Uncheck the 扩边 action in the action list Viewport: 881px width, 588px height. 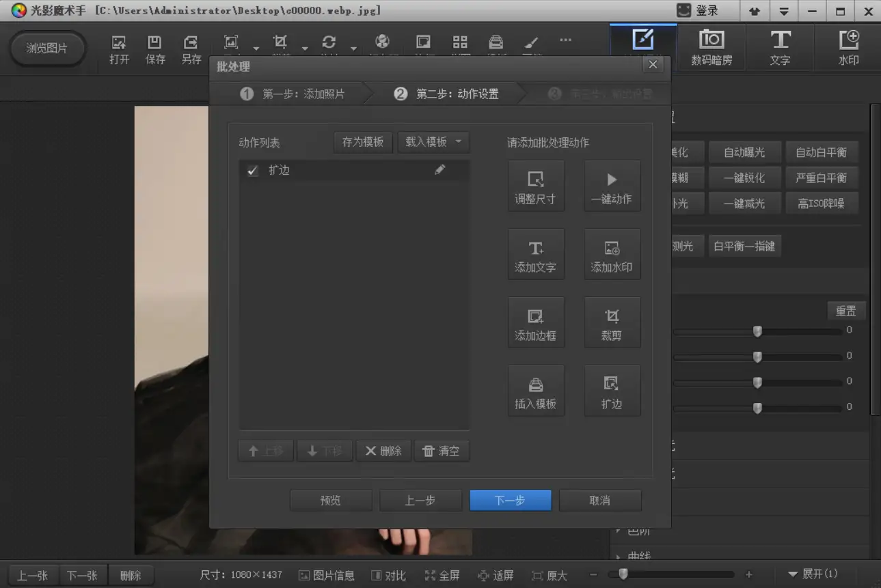250,170
